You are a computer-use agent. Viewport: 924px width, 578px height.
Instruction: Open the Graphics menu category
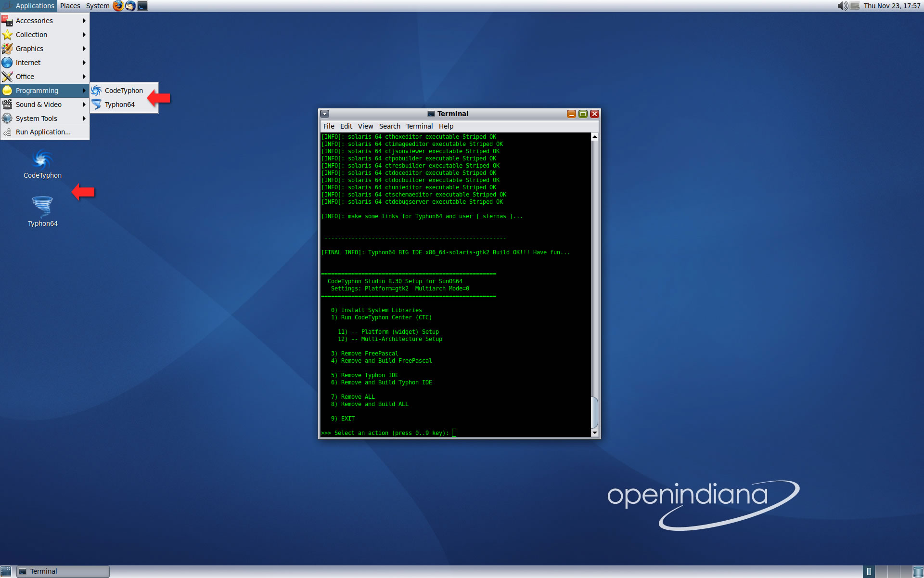(45, 49)
